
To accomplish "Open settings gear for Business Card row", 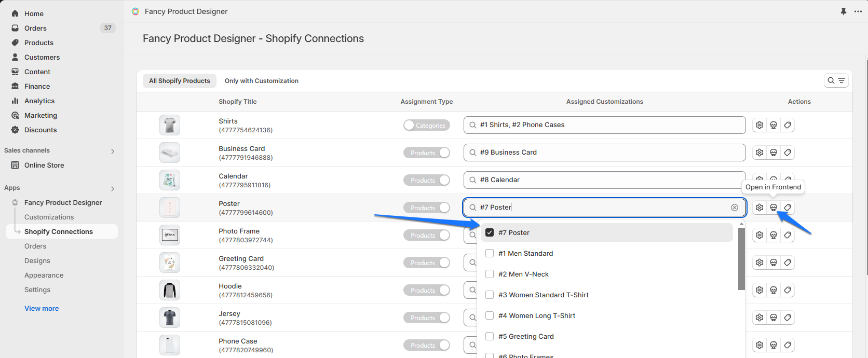I will click(x=759, y=153).
